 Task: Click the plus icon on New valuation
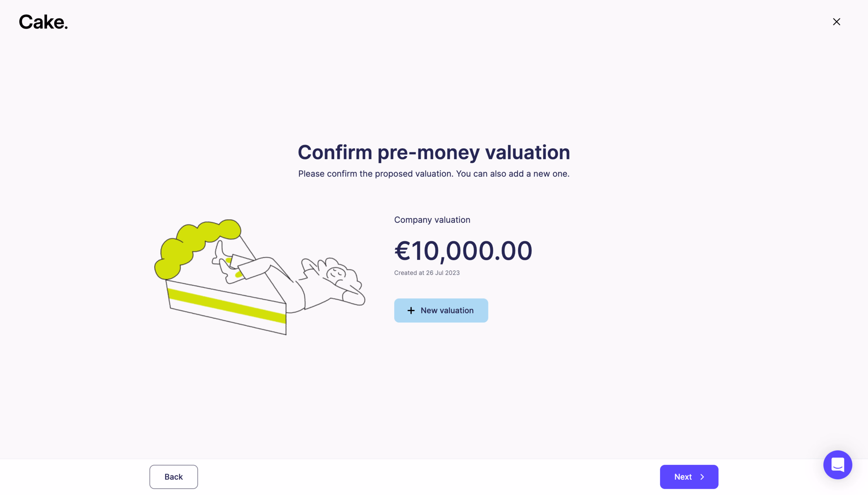pyautogui.click(x=411, y=310)
